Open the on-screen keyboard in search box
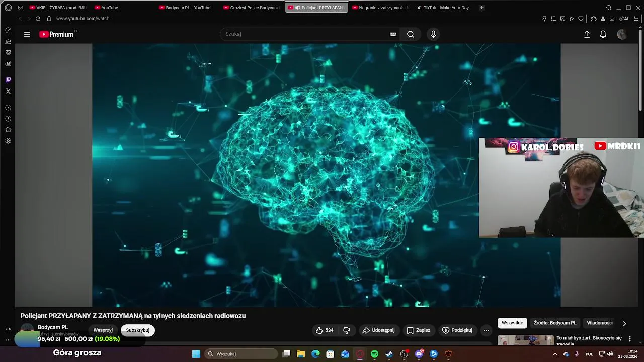Screen dimensions: 644x362 393,34
